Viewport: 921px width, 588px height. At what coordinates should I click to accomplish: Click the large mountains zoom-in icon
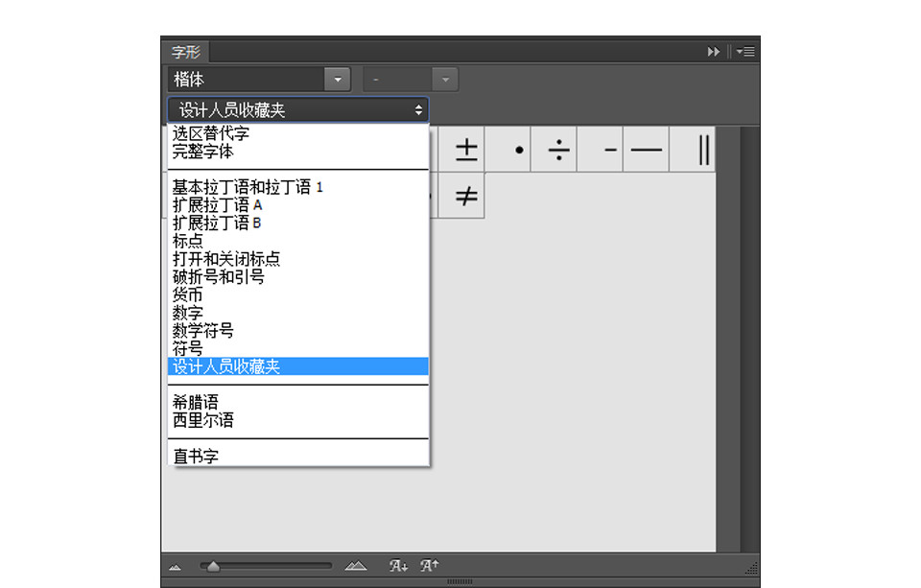coord(355,566)
